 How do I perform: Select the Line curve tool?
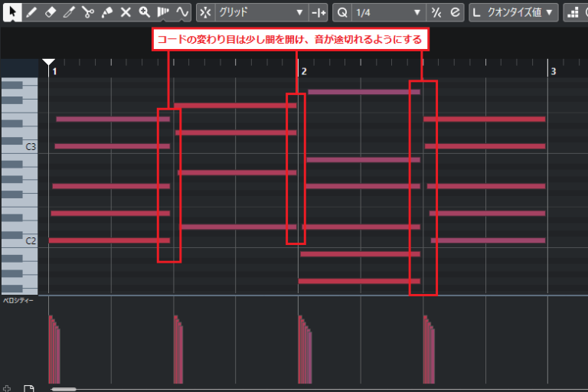pos(181,12)
